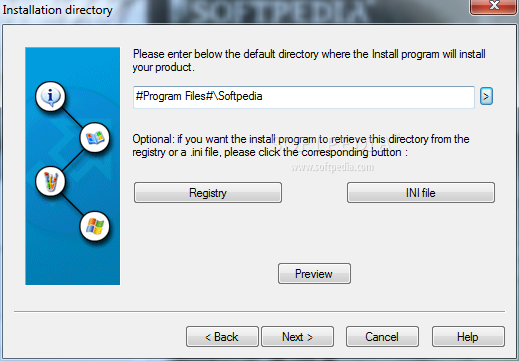Cancel the installation wizard
The width and height of the screenshot is (519, 361).
pos(382,336)
